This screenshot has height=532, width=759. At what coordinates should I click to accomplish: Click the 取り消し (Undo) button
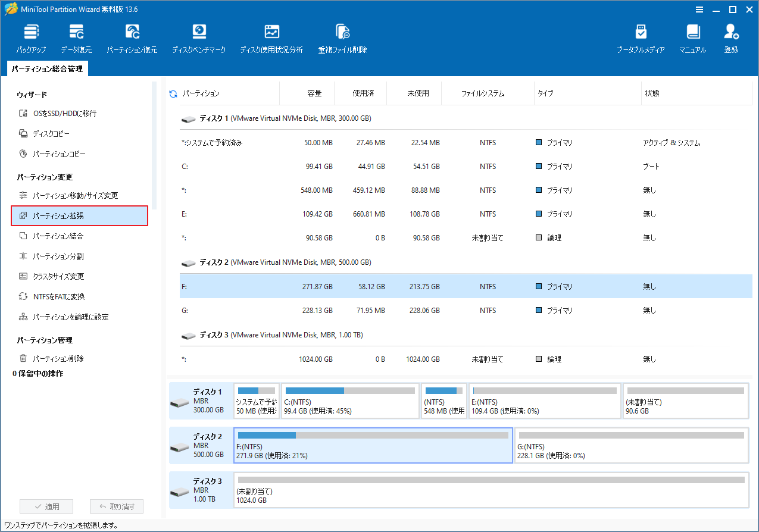116,506
